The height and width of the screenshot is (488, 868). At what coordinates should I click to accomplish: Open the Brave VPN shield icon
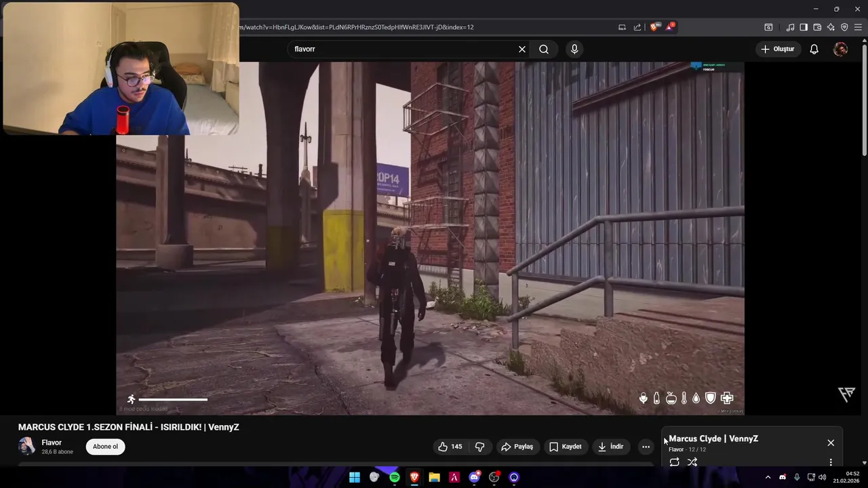844,27
